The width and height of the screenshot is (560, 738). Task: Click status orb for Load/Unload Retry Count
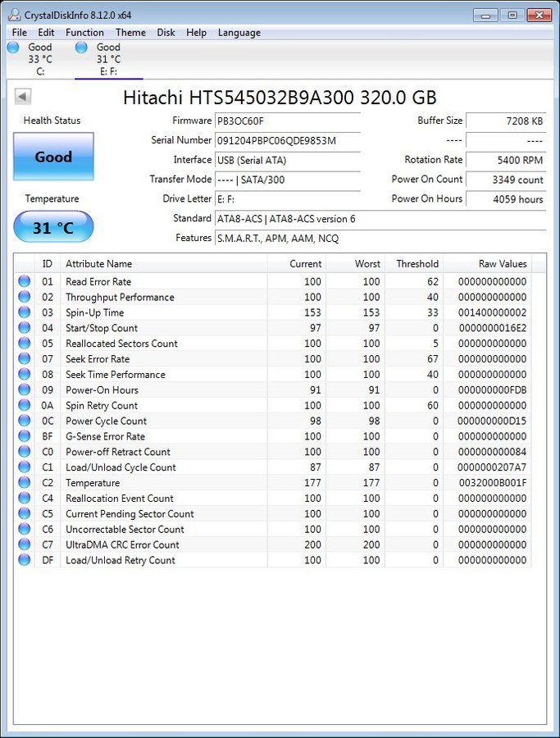click(x=24, y=561)
